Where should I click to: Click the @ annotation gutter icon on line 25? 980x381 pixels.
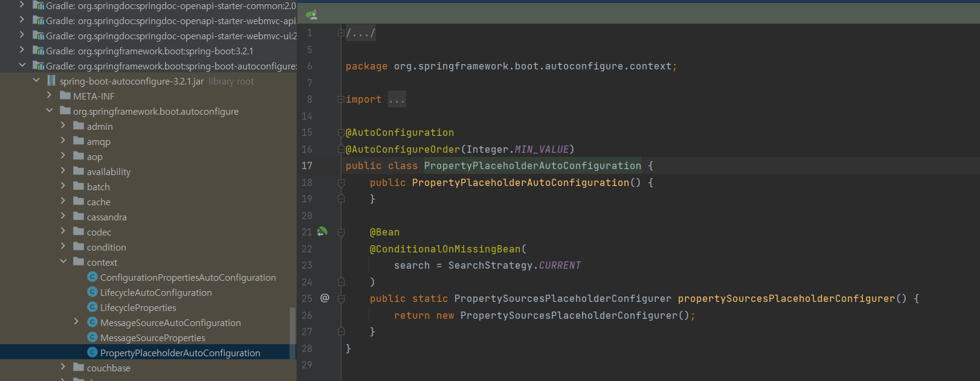[324, 298]
